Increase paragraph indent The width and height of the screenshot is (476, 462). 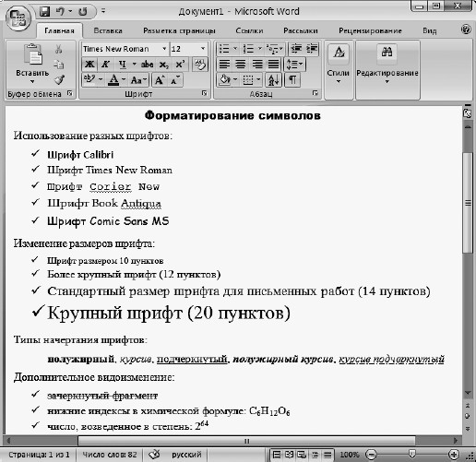(x=312, y=49)
